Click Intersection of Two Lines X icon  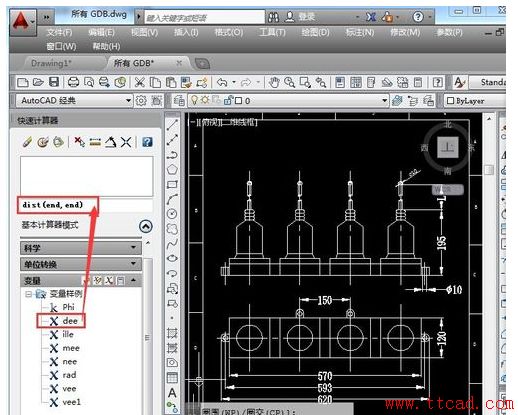pos(126,142)
